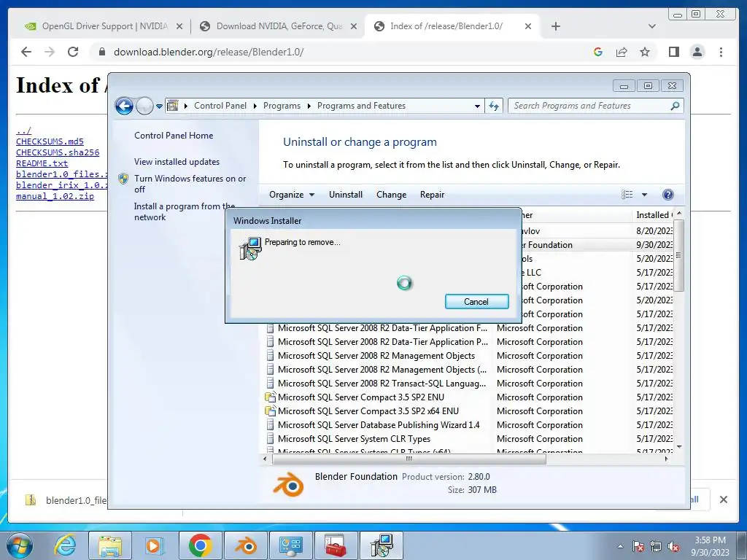This screenshot has height=560, width=747.
Task: Bookmark this page with star icon
Action: coord(645,52)
